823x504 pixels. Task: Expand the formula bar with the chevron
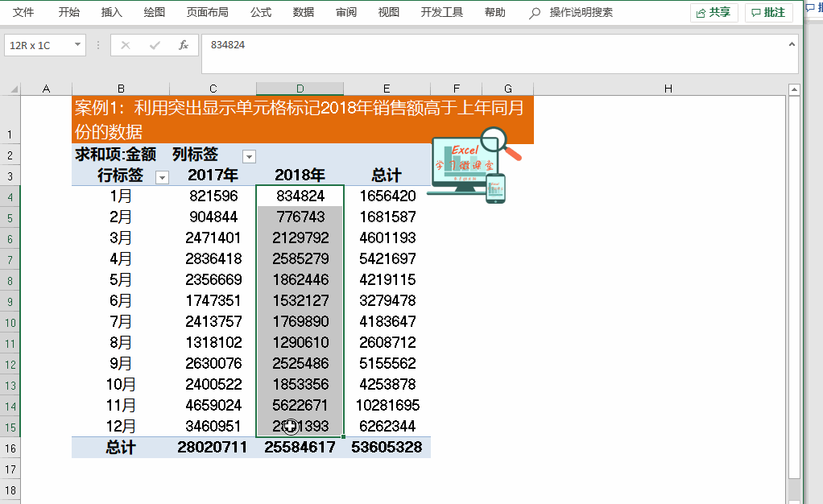[792, 44]
